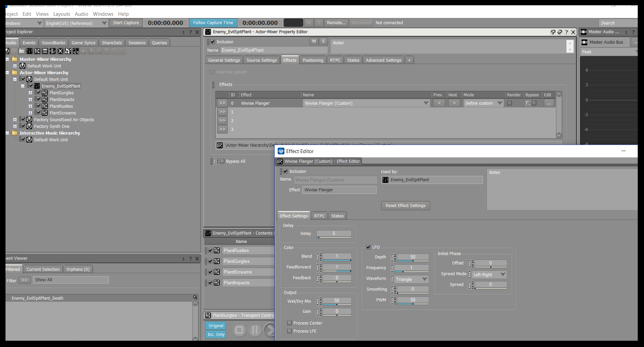
Task: Uncheck PlantGurgles inclusion in Project Explorer tree
Action: click(39, 92)
